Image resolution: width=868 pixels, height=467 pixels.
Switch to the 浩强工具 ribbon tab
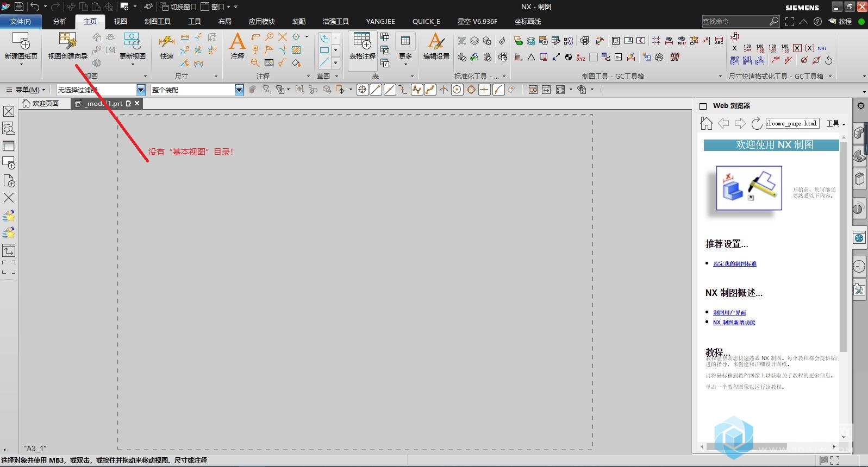coord(336,21)
